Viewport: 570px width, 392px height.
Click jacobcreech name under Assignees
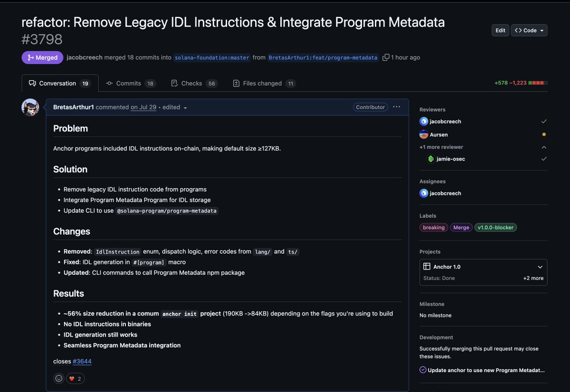(446, 193)
